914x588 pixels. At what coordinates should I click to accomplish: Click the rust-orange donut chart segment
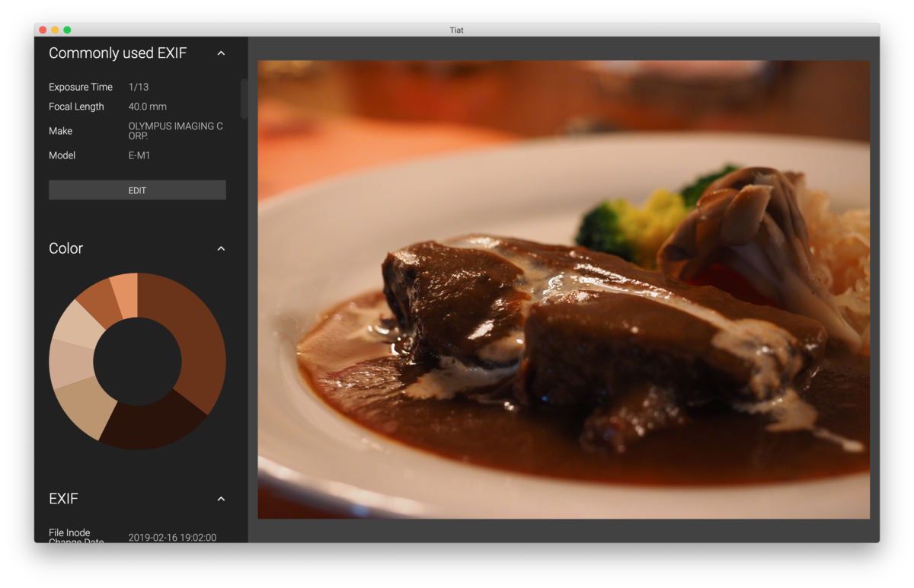pos(101,305)
